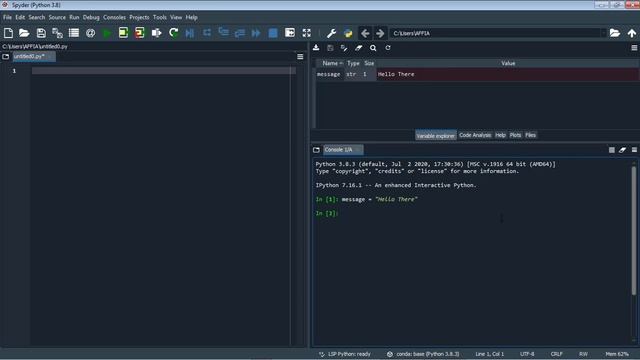Click Save data as icon in Variable explorer
This screenshot has width=640, height=360.
(344, 48)
